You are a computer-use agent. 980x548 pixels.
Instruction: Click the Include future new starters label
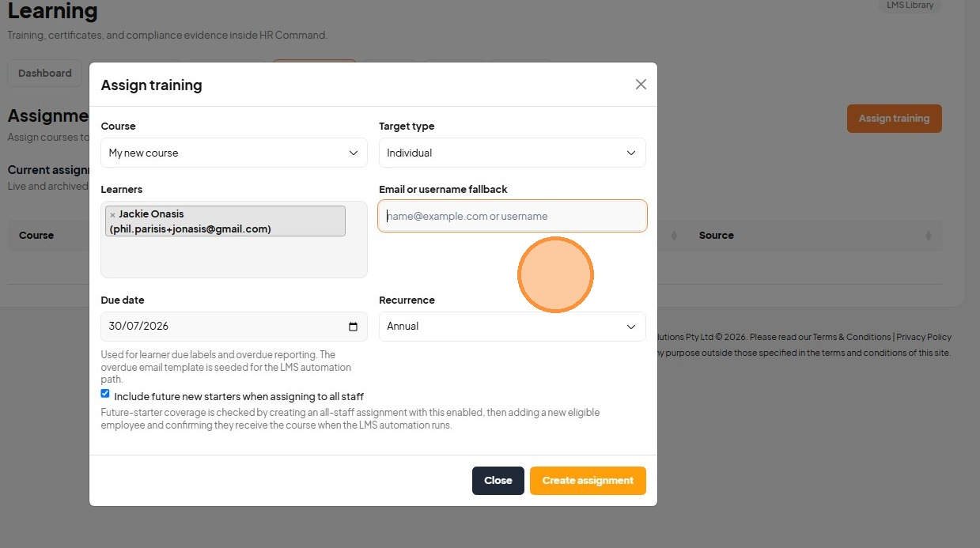click(239, 396)
